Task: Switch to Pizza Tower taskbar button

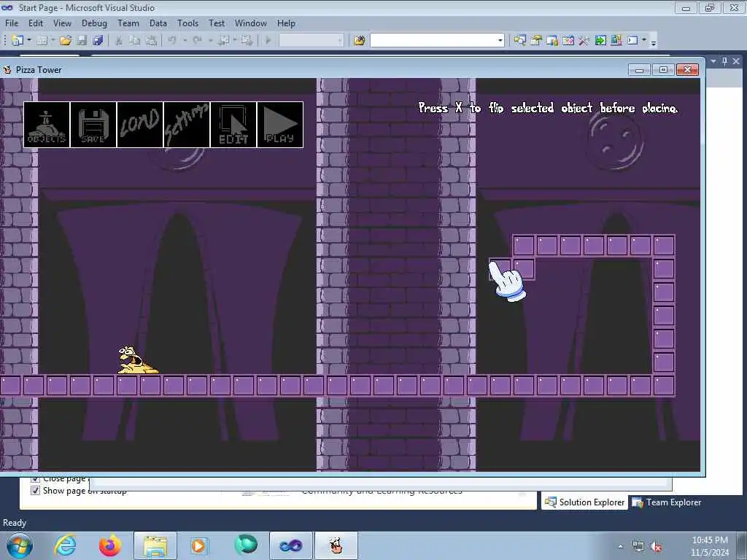Action: coord(336,545)
